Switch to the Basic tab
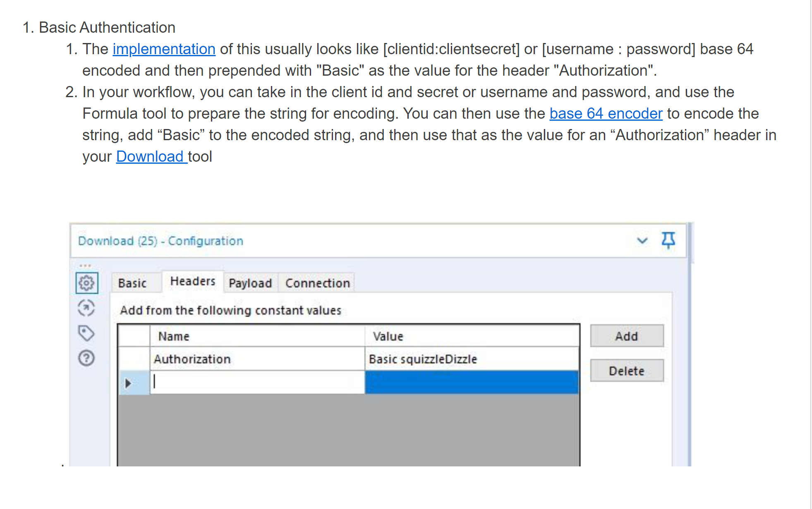This screenshot has width=812, height=509. tap(132, 283)
